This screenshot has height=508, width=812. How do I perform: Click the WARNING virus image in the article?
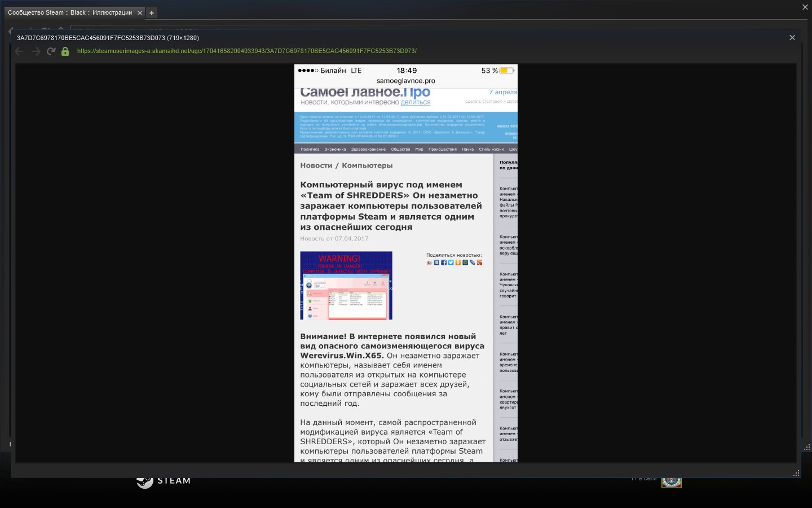346,286
